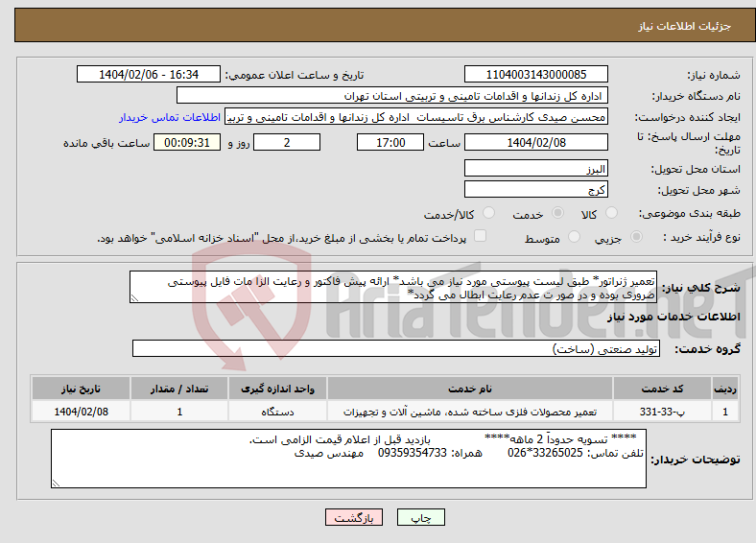Click the 17:00 deadline hour field
The image size is (756, 543).
click(390, 142)
